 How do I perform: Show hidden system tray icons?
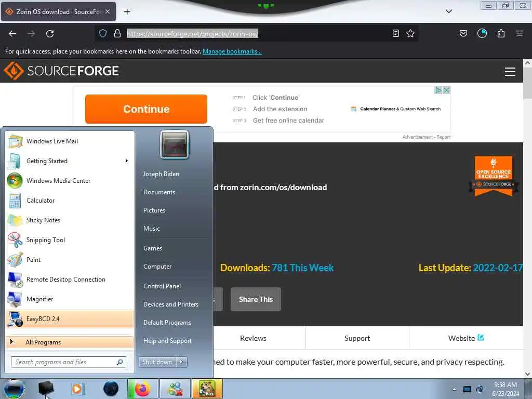(x=454, y=389)
